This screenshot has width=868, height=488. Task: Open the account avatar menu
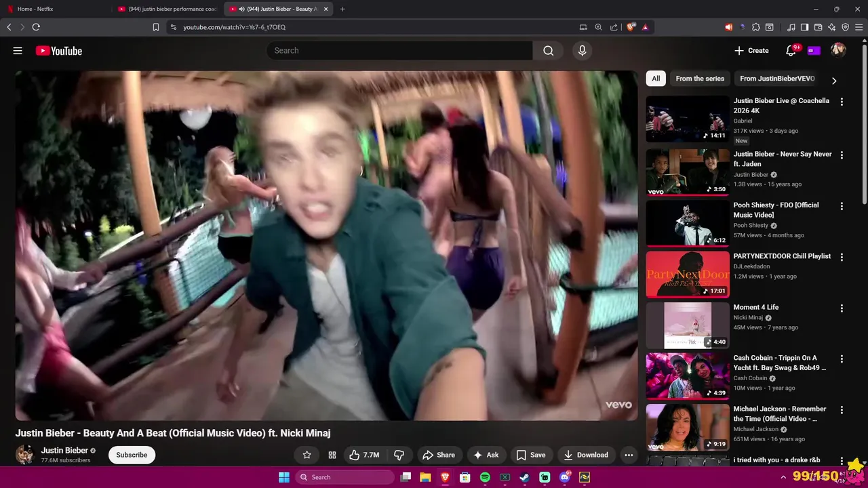[x=838, y=50]
